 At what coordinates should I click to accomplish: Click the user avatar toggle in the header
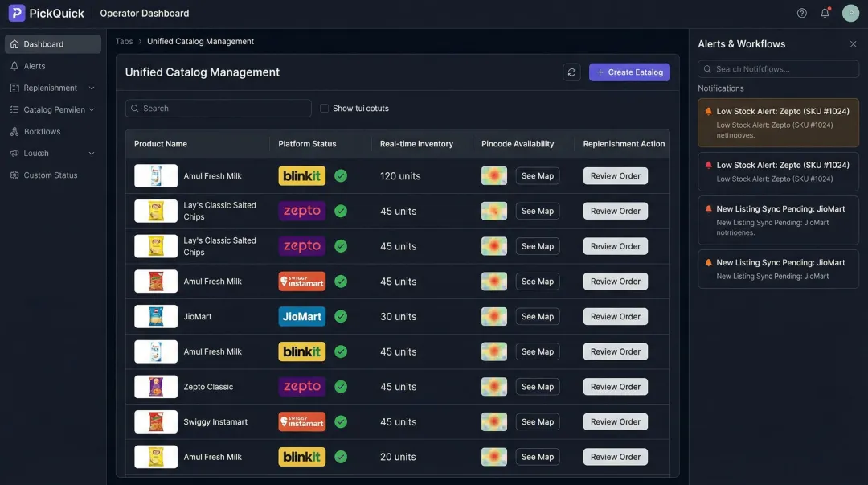pos(849,11)
